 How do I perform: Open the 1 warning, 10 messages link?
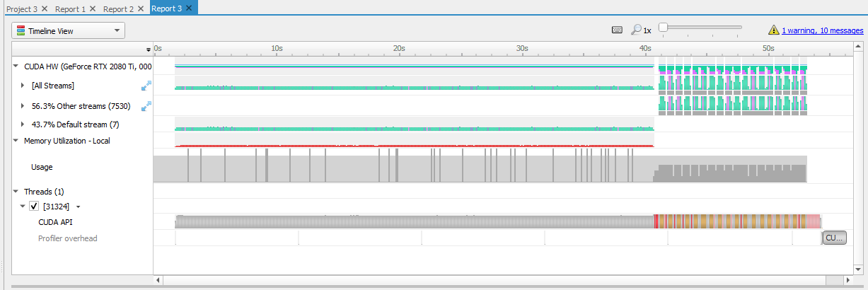click(x=822, y=30)
